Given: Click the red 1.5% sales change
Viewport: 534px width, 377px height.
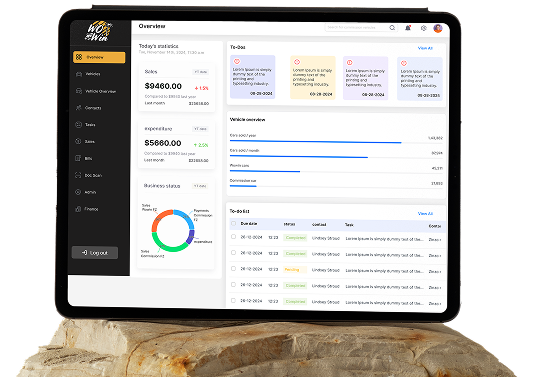Looking at the screenshot, I should (x=201, y=88).
